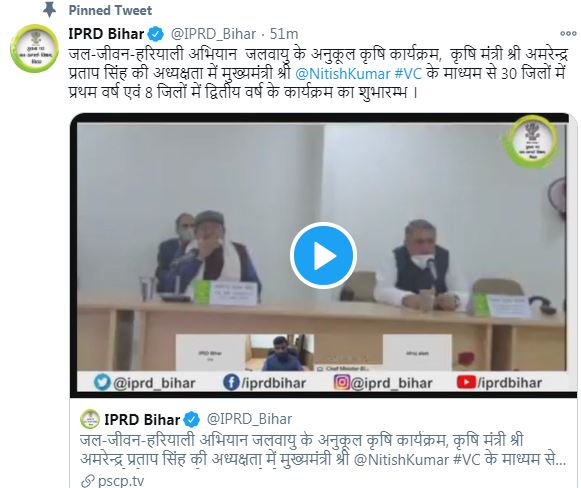This screenshot has height=488, width=581.
Task: Click the chain link icon beside pscp.tv
Action: pos(88,481)
